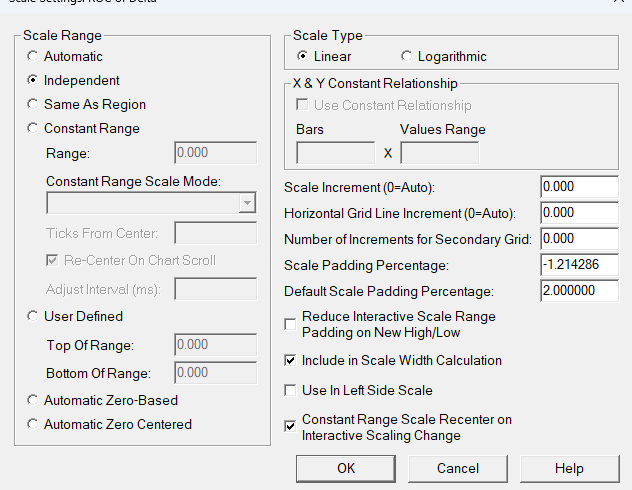Image resolution: width=632 pixels, height=490 pixels.
Task: Select the Automatic scale range option
Action: coord(33,56)
